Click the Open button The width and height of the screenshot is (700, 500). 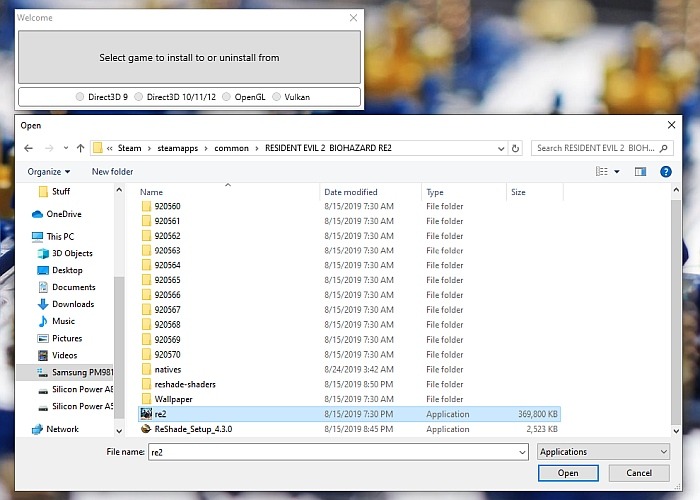click(x=568, y=473)
